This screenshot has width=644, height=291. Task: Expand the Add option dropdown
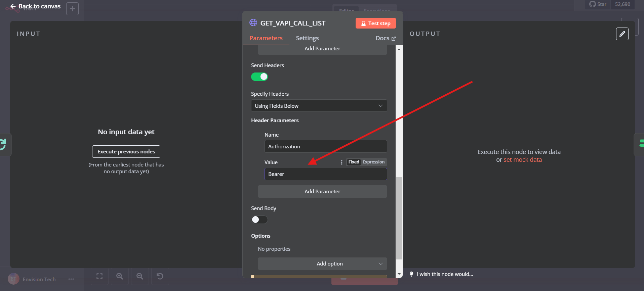pyautogui.click(x=322, y=264)
